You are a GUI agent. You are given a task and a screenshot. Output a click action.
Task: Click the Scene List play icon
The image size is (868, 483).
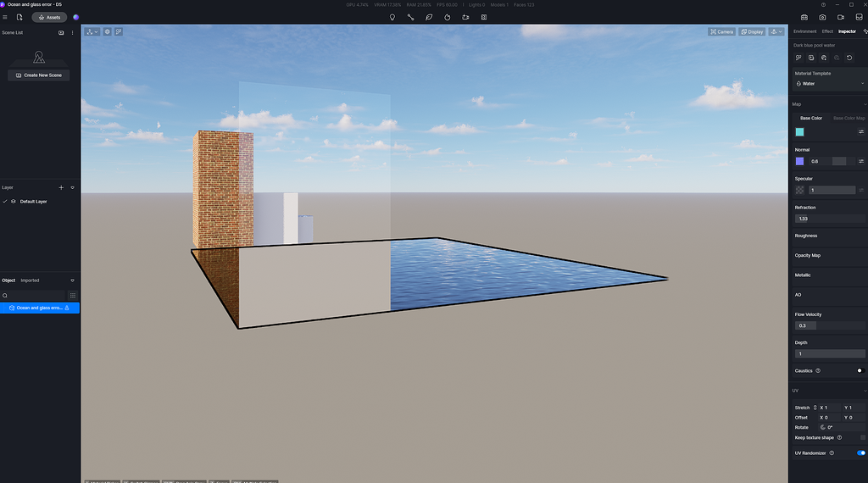coord(61,33)
